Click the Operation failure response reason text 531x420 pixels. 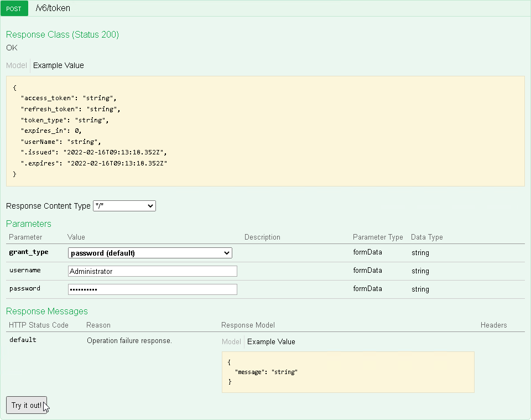pos(129,341)
